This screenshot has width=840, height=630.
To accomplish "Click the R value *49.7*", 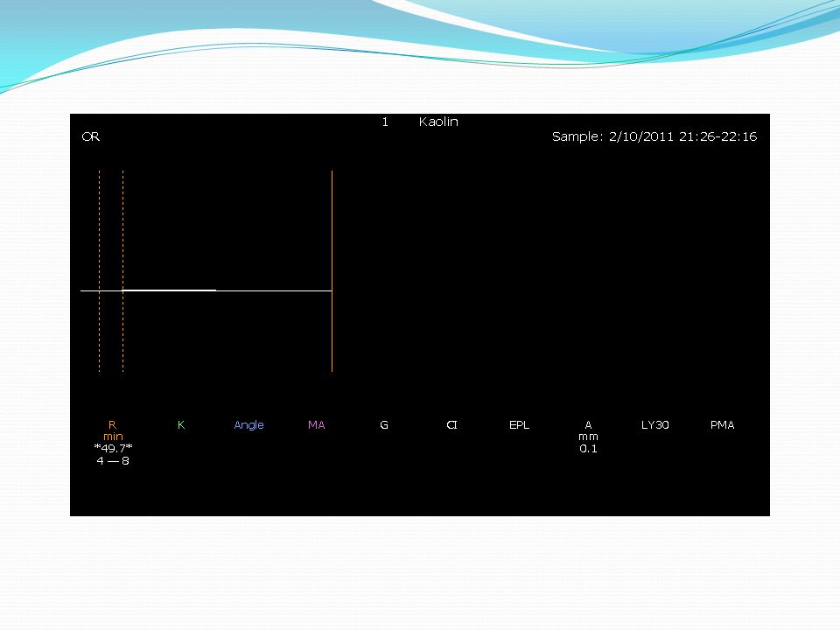I will click(113, 448).
